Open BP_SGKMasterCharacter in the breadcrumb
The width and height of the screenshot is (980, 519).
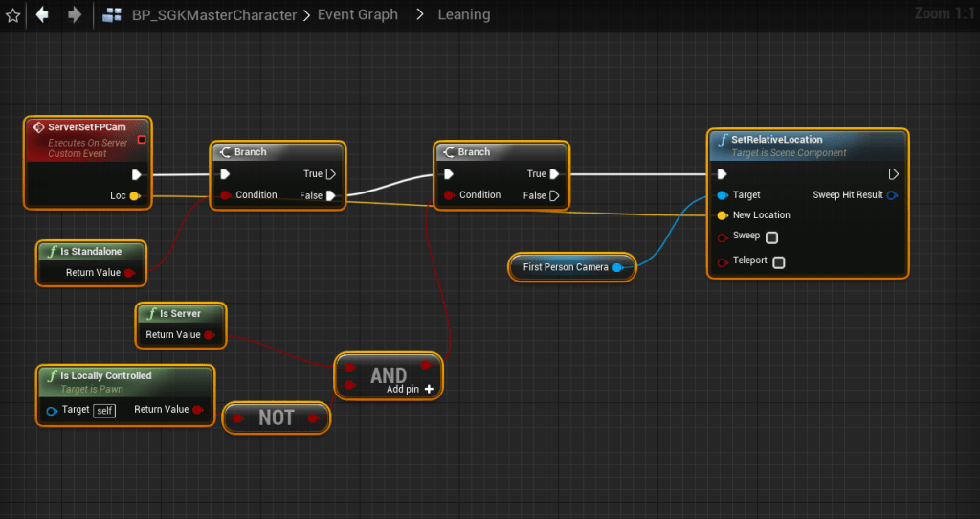[212, 15]
